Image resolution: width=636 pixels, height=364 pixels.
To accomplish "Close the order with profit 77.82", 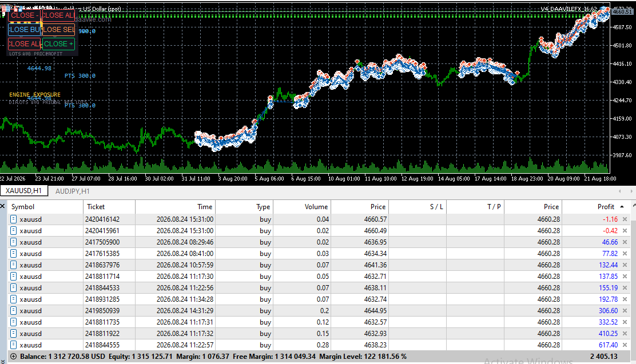I will 625,253.
